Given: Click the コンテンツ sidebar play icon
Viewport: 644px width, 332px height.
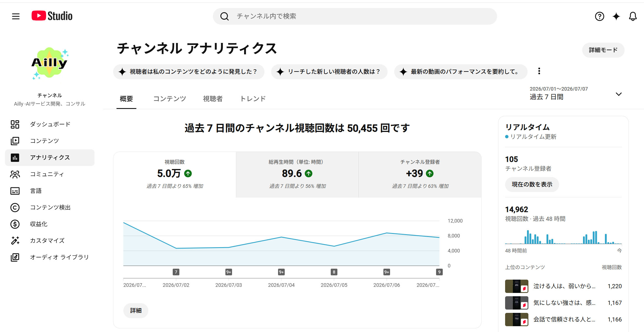Looking at the screenshot, I should 15,141.
